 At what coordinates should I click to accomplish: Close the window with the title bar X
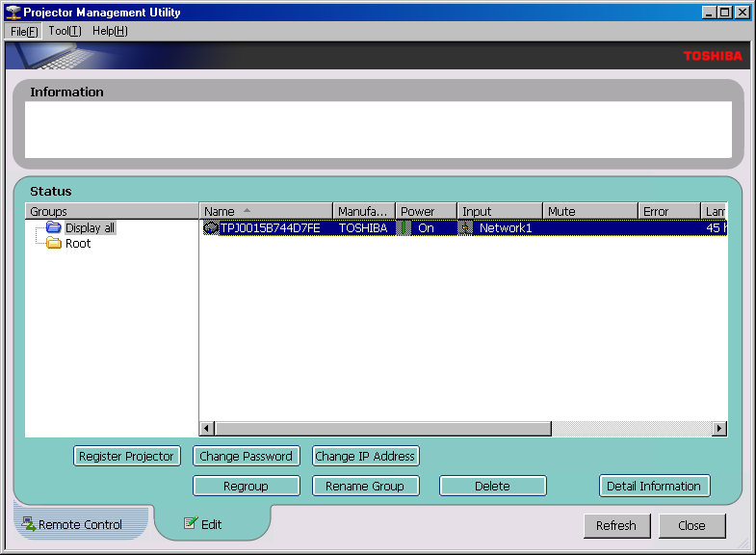[x=742, y=13]
